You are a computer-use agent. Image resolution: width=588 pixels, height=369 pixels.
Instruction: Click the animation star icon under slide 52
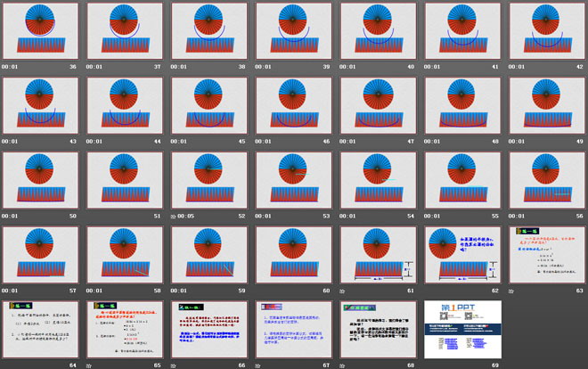tap(174, 216)
